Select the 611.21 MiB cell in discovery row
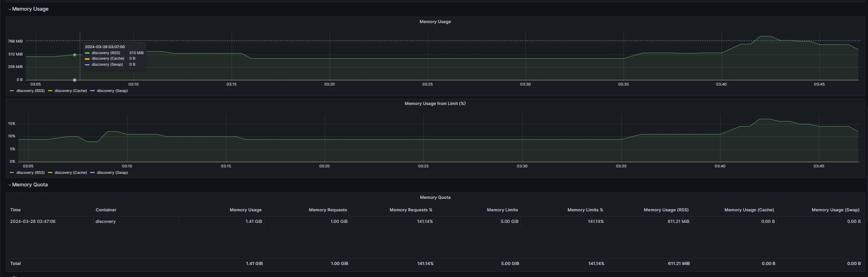The width and height of the screenshot is (868, 277). (679, 222)
